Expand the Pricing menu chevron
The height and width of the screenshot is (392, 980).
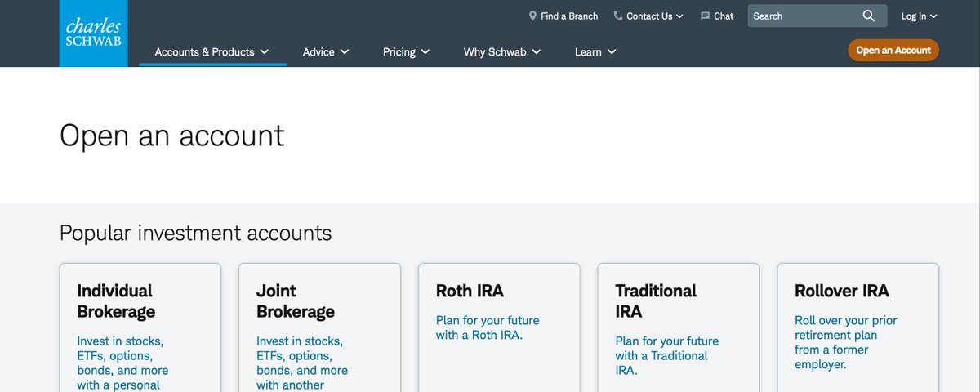(425, 51)
